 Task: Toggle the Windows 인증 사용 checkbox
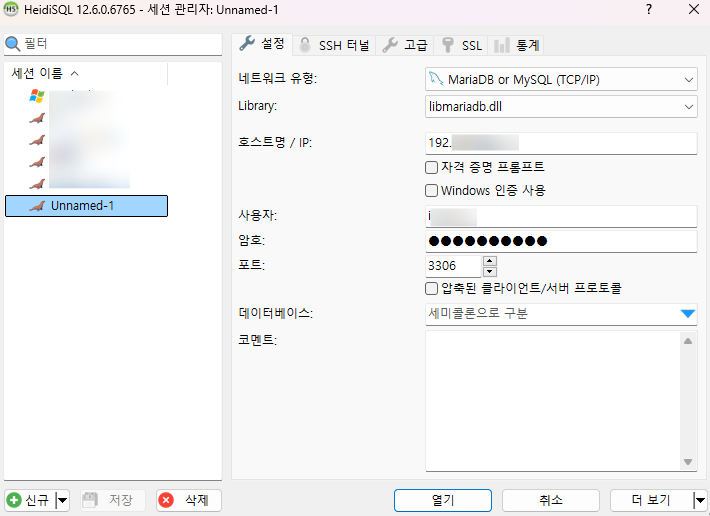coord(432,191)
